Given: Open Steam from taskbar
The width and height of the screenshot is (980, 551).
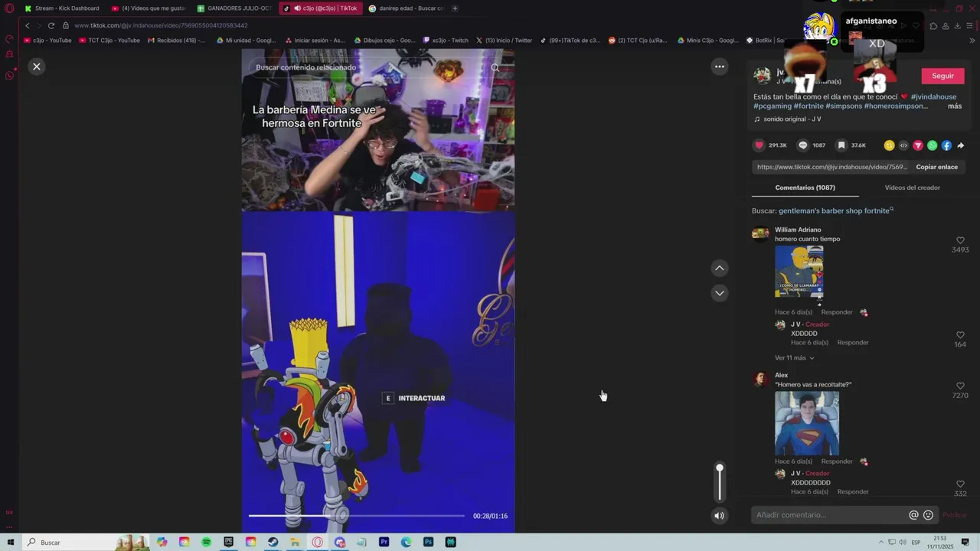Looking at the screenshot, I should [273, 542].
